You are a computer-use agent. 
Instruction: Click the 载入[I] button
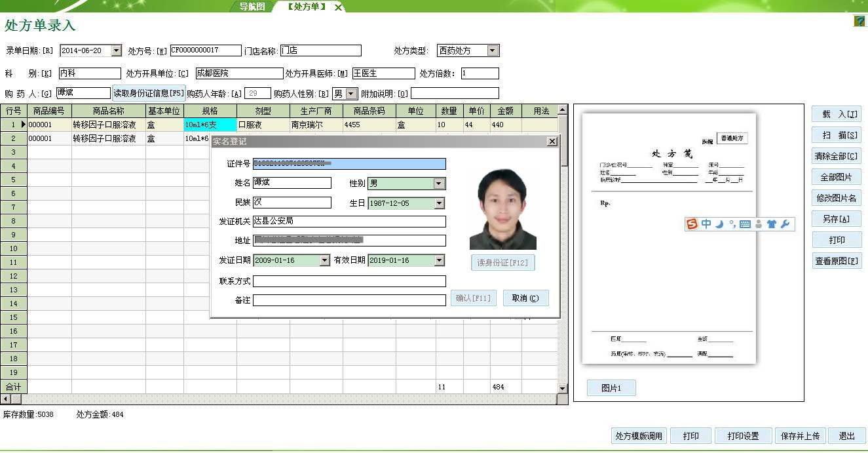[837, 114]
